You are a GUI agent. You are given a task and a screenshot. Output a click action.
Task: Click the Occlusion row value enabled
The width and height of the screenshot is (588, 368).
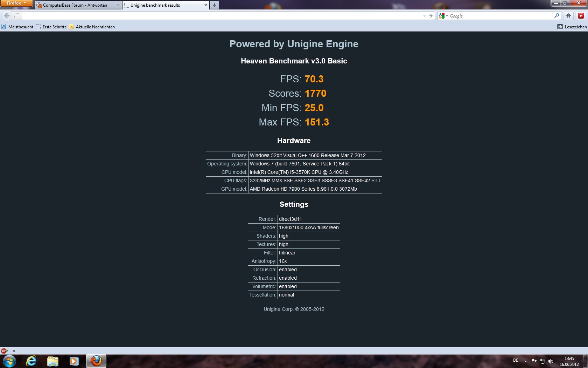288,270
